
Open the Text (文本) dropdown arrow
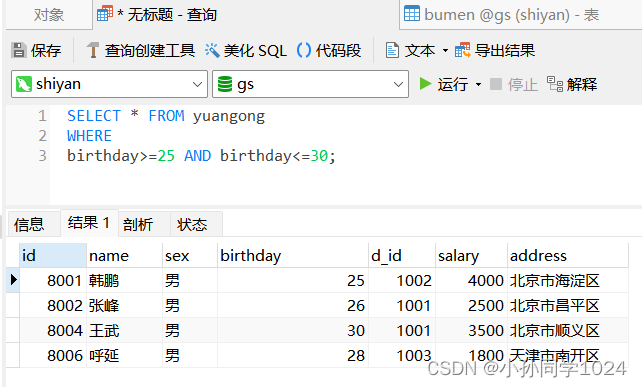(445, 51)
